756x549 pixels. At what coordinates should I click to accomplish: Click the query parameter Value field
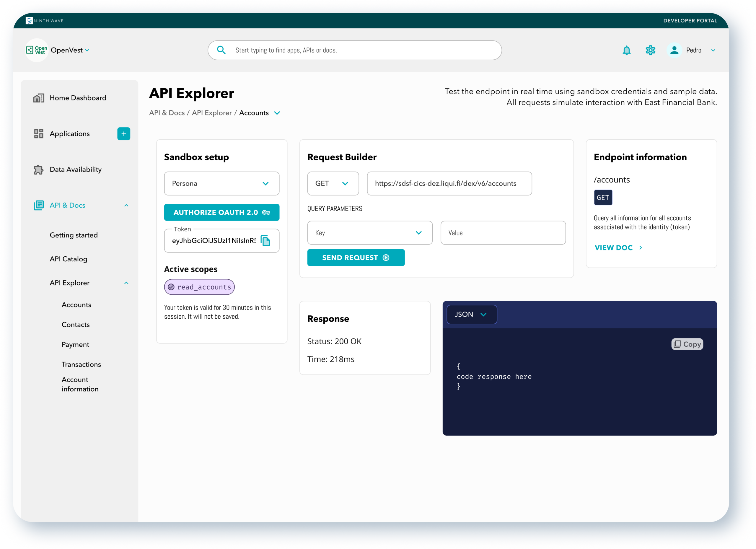point(503,233)
